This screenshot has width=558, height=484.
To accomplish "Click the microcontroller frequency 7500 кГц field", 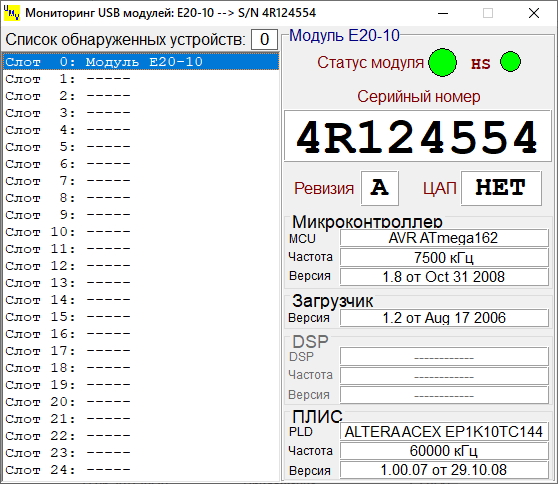I will (444, 257).
